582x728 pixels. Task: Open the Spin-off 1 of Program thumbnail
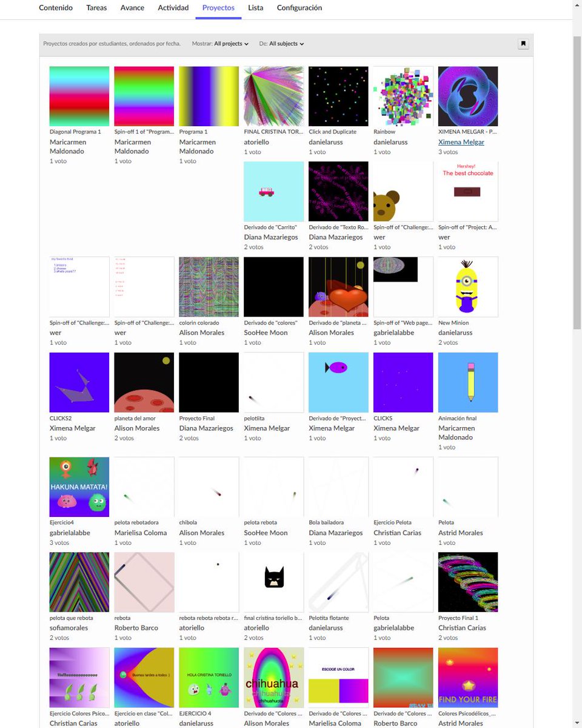(144, 96)
